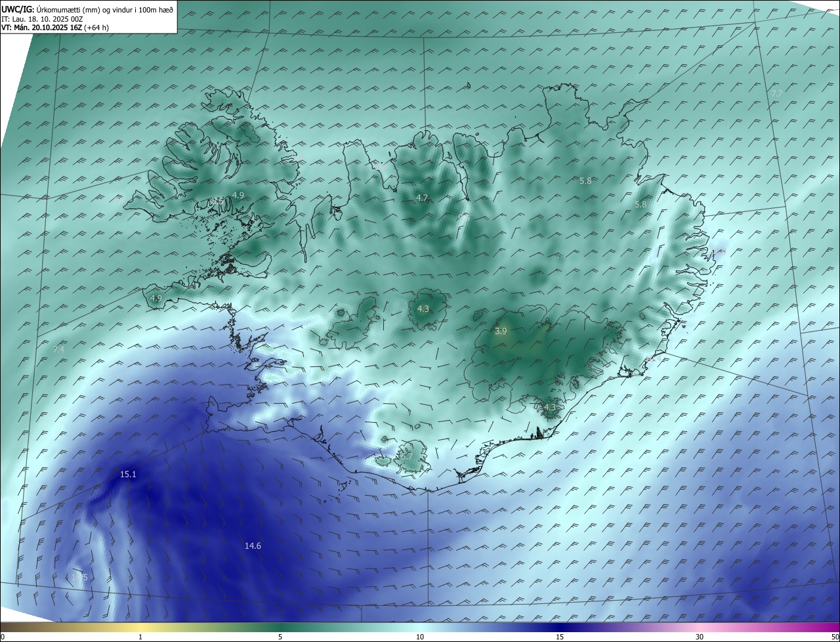
Task: Click the 0 label on the color scale
Action: pyautogui.click(x=3, y=637)
